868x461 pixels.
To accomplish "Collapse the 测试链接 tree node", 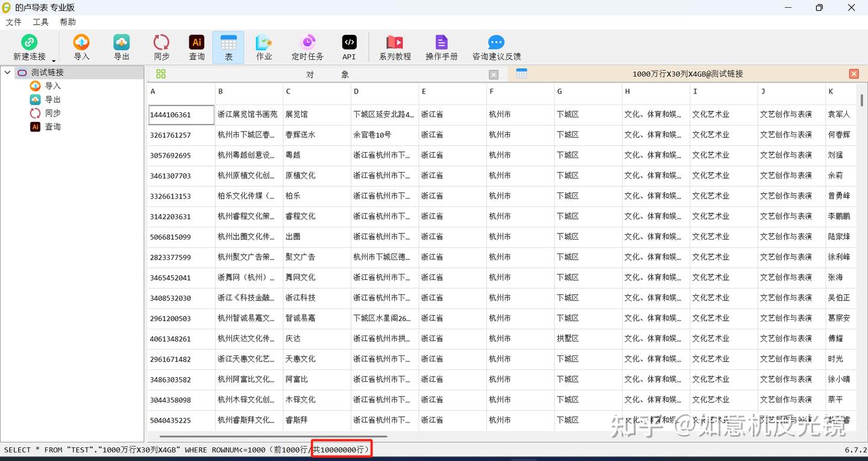I will tap(7, 72).
